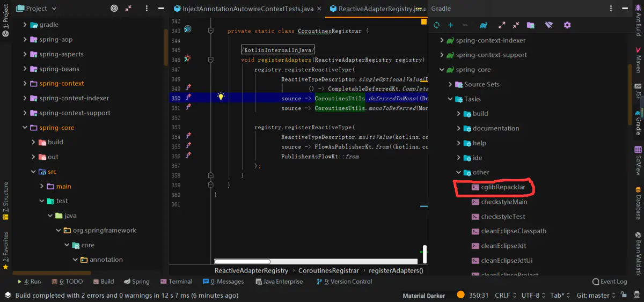Expand the spring-context folder in Project tree
The image size is (644, 302).
(x=25, y=84)
